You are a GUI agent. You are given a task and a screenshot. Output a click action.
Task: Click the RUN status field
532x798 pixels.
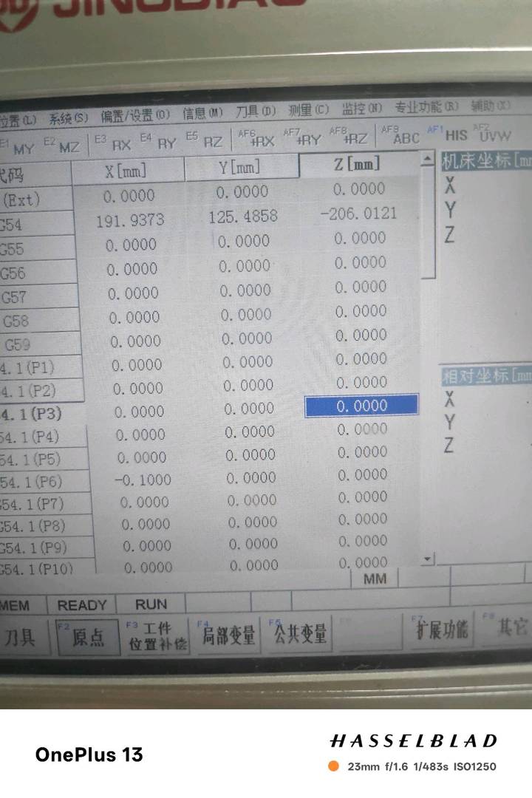[151, 604]
